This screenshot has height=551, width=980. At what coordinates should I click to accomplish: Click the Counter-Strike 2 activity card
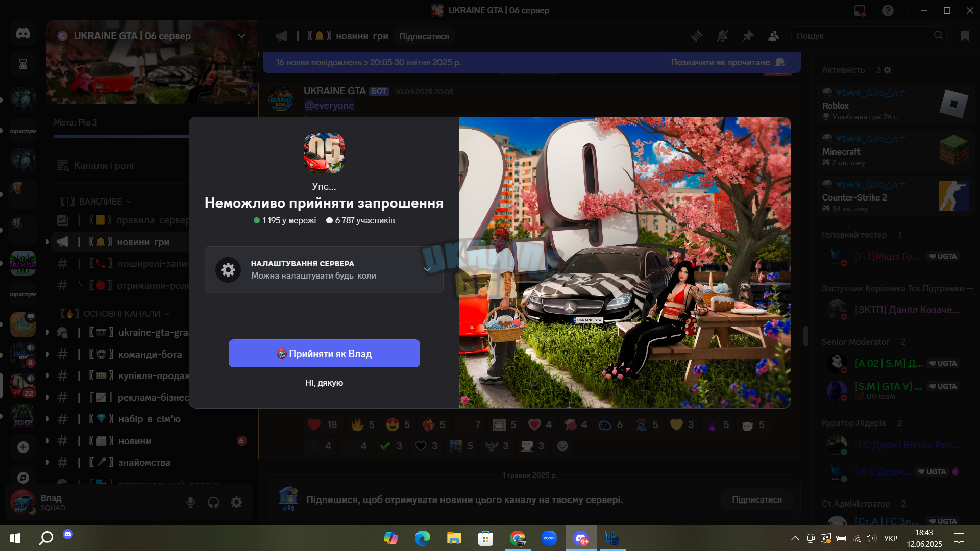(895, 196)
